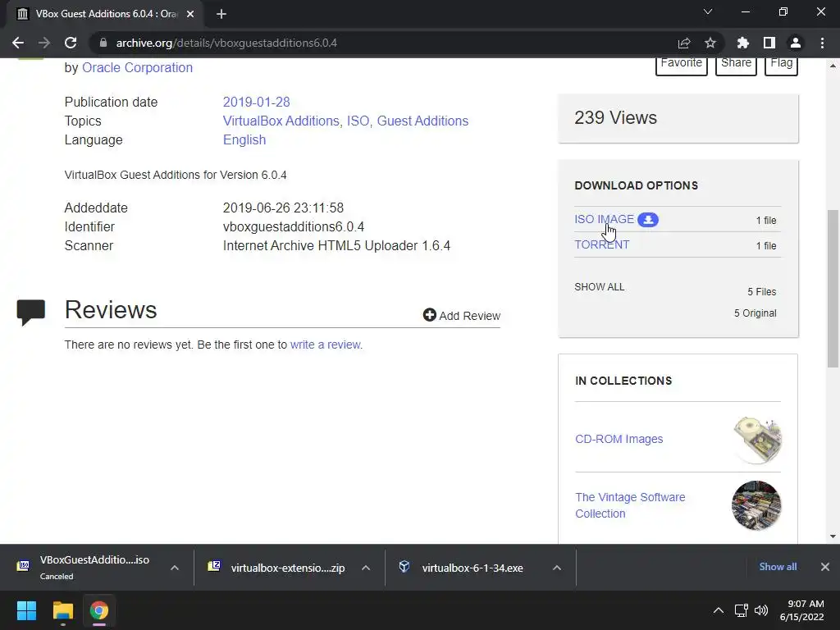View site information lock icon
Screen dimensions: 840x630
103,43
